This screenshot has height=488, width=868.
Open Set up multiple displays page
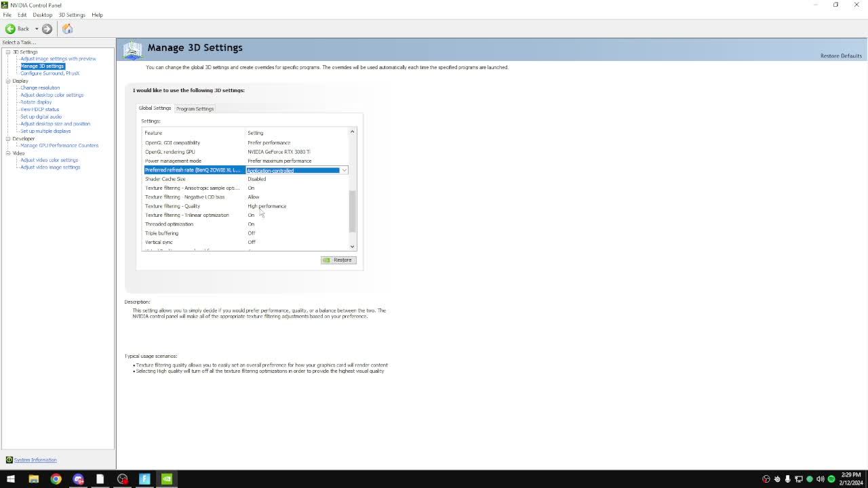[x=45, y=131]
